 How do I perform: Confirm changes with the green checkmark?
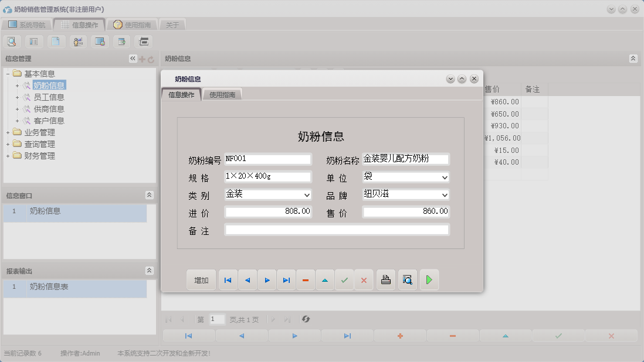344,279
